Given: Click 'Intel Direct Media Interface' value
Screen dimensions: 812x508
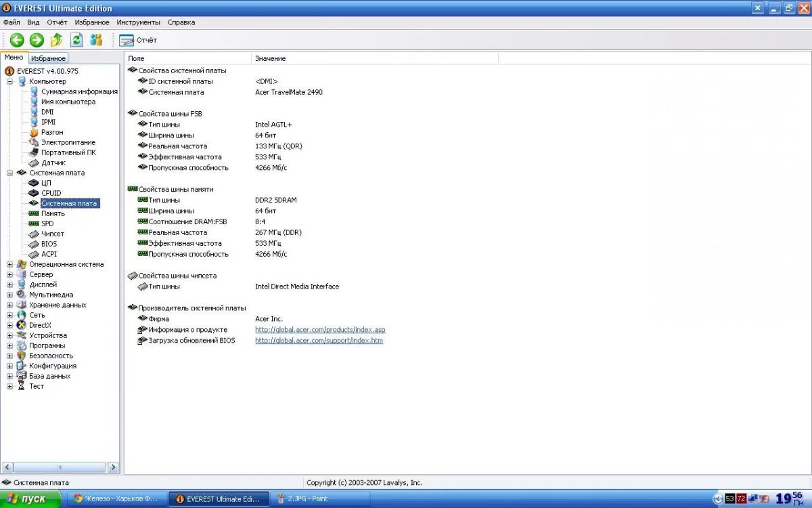Looking at the screenshot, I should click(x=297, y=287).
